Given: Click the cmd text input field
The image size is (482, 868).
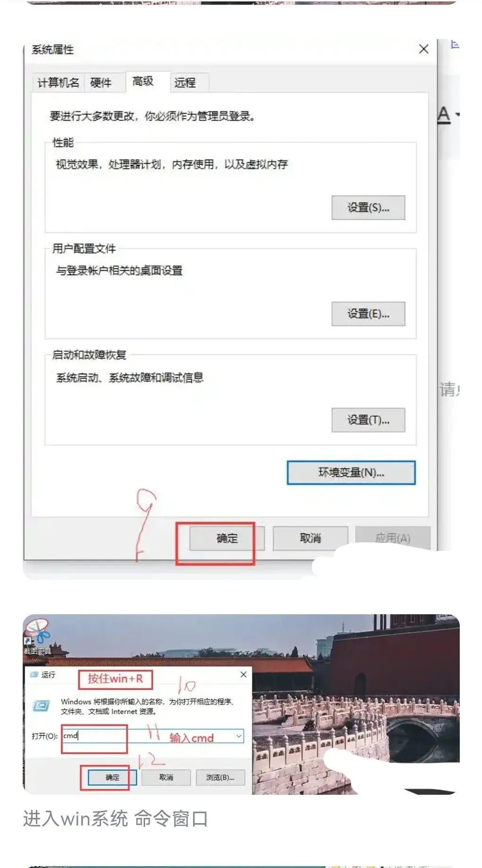Looking at the screenshot, I should coord(152,736).
